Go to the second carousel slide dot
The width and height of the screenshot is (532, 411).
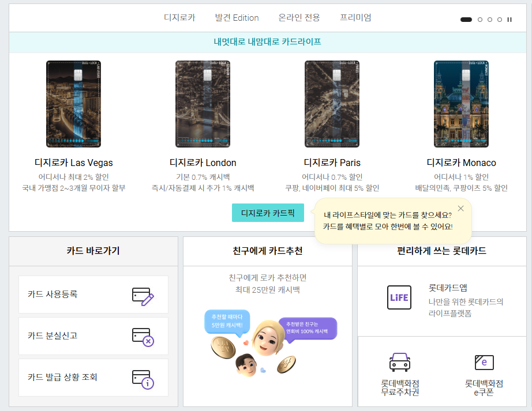pyautogui.click(x=479, y=20)
